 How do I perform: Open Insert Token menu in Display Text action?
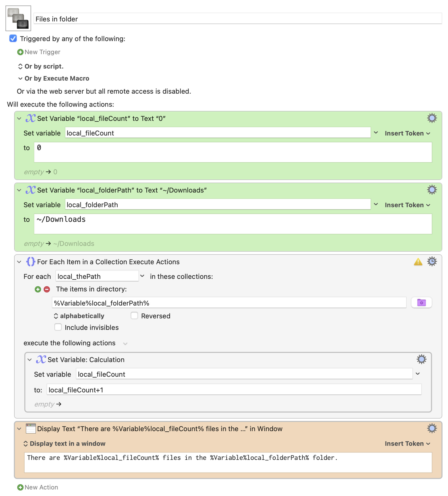point(407,444)
